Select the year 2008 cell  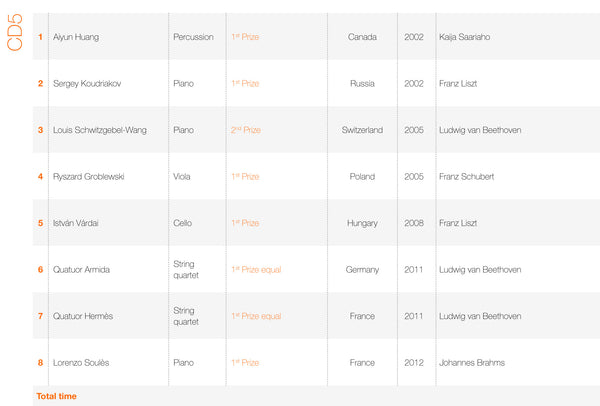(414, 223)
